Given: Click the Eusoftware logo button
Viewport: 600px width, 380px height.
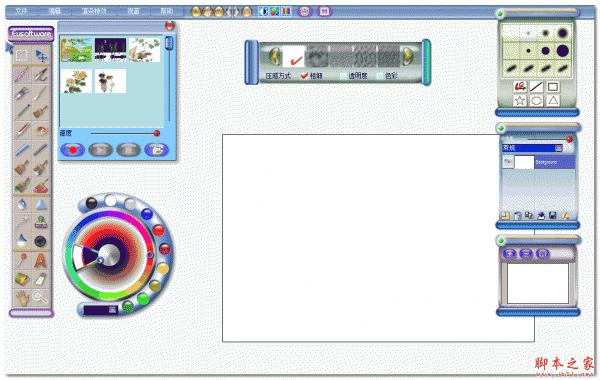Looking at the screenshot, I should pyautogui.click(x=31, y=34).
